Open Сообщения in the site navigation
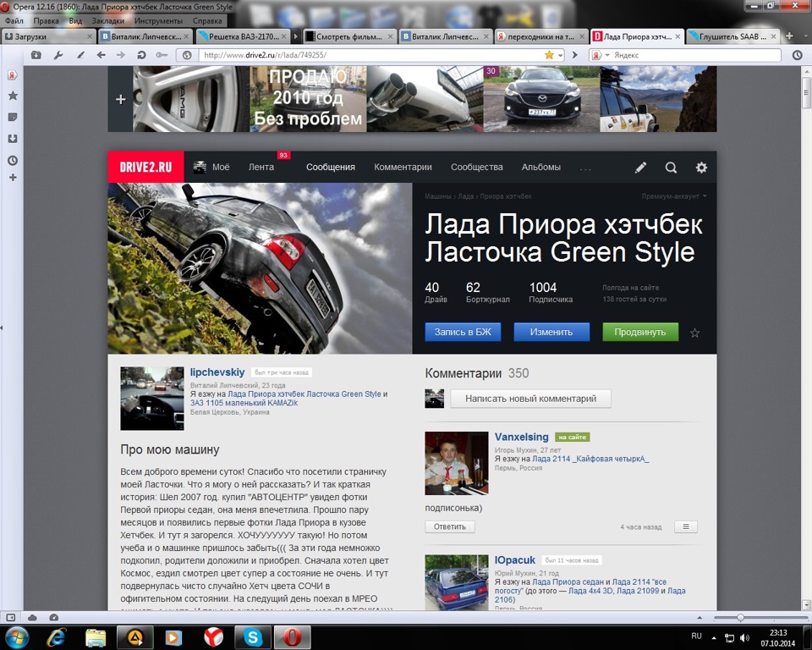Screen dimensions: 812x650 tap(331, 167)
